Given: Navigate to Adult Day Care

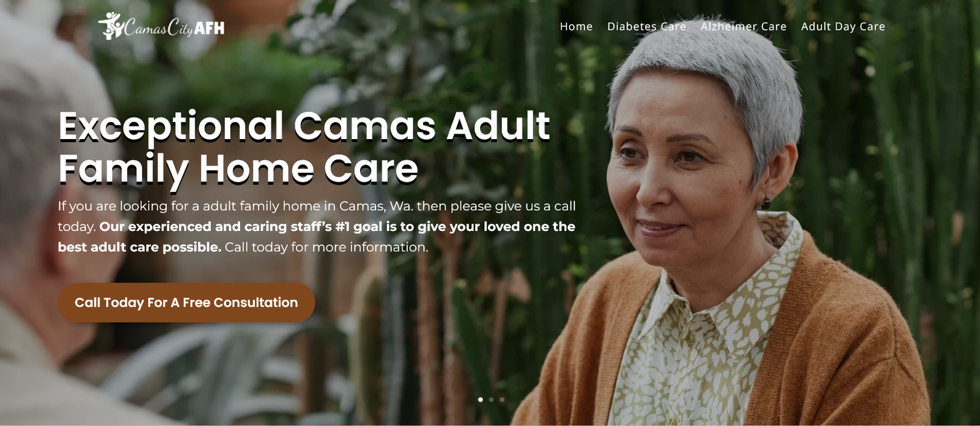Looking at the screenshot, I should (843, 26).
